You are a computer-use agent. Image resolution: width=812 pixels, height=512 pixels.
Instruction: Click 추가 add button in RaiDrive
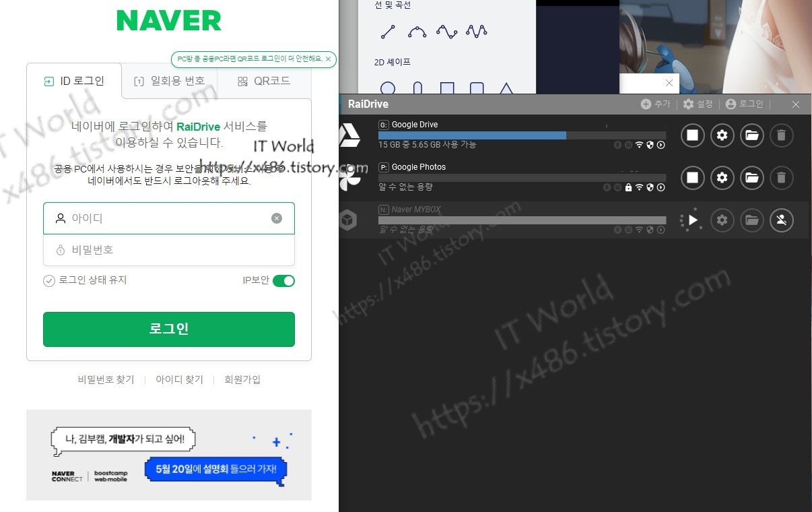coord(656,104)
